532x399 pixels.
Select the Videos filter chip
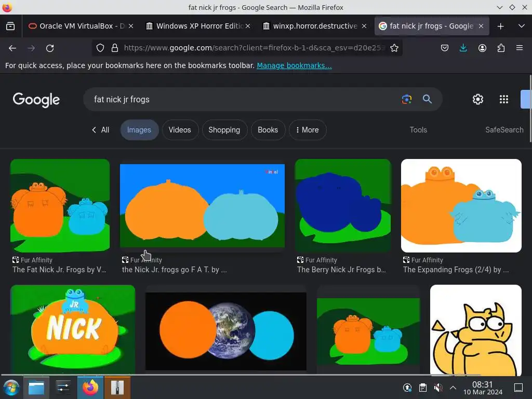click(180, 130)
